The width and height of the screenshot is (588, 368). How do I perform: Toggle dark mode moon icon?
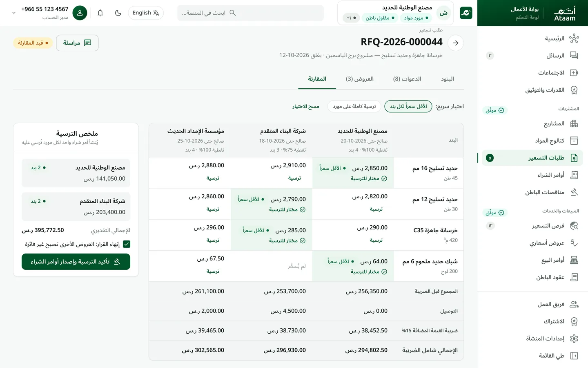pyautogui.click(x=118, y=13)
